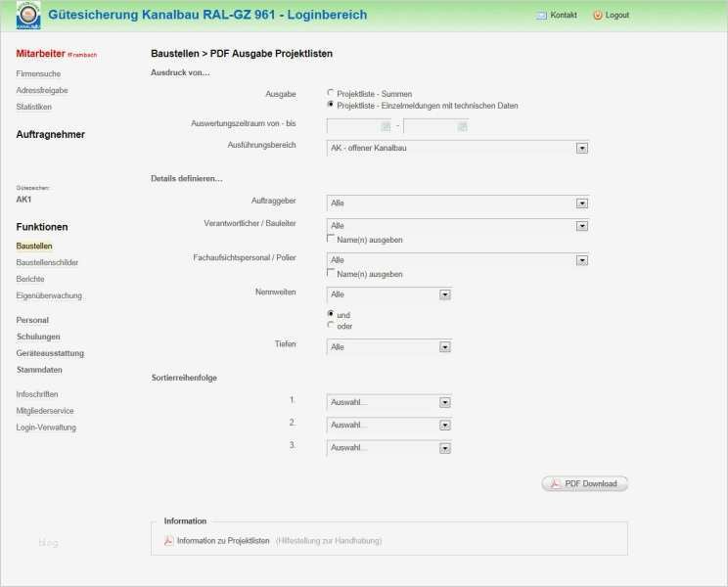The height and width of the screenshot is (587, 728).
Task: Click the Logout power icon
Action: tap(598, 16)
